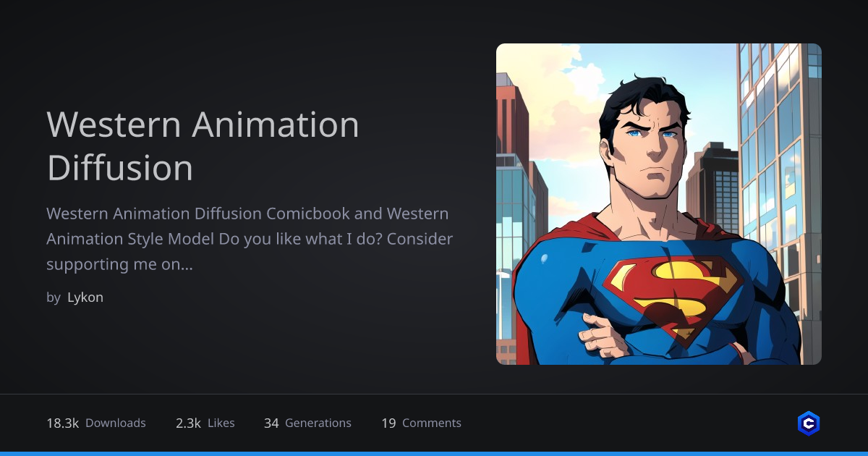The width and height of the screenshot is (868, 456).
Task: Click the Civitai logo icon
Action: click(809, 423)
